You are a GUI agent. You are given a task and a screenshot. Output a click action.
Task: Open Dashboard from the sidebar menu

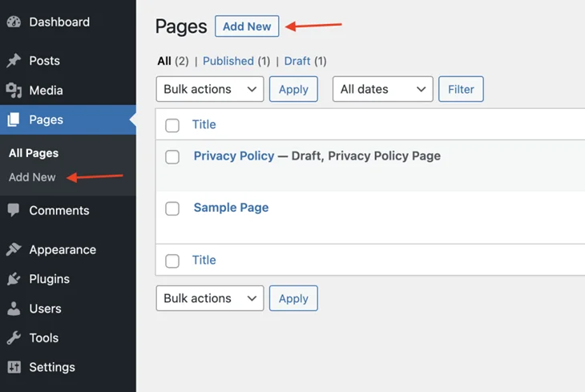[68, 22]
